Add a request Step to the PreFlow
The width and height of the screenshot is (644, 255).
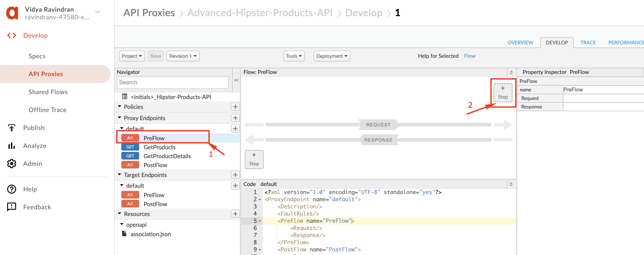tap(503, 93)
